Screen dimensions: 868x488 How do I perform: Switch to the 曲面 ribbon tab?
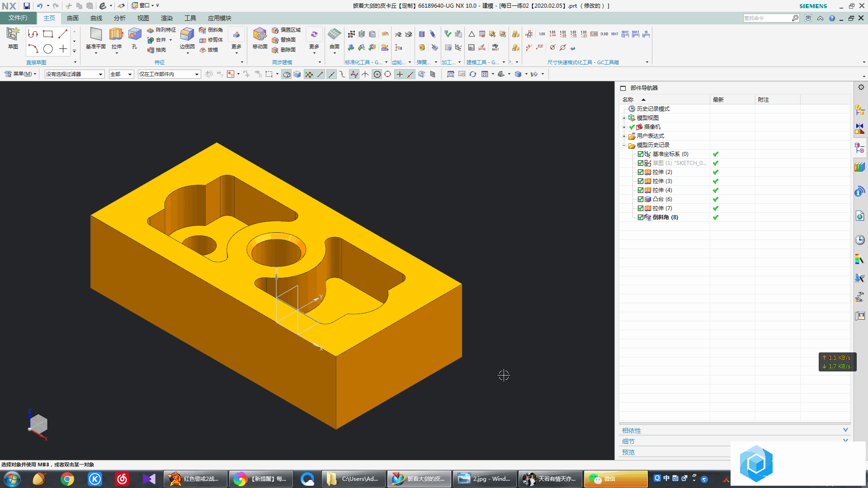click(x=73, y=18)
